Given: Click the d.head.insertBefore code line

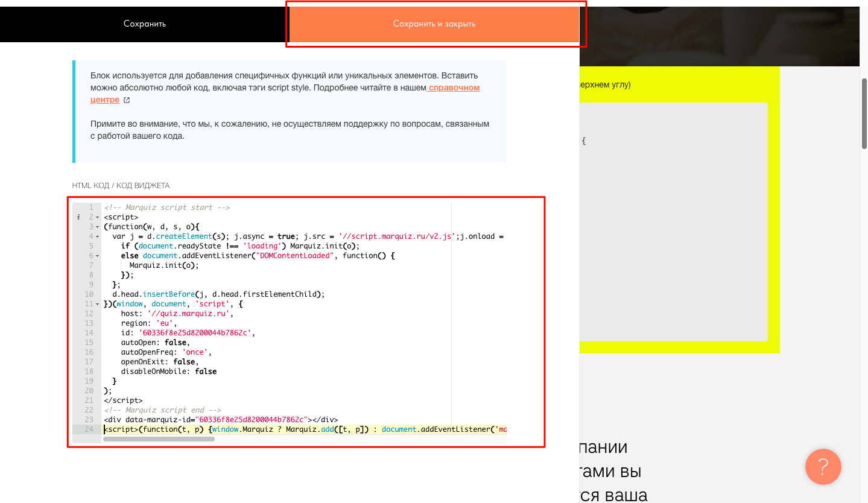Looking at the screenshot, I should [x=218, y=294].
